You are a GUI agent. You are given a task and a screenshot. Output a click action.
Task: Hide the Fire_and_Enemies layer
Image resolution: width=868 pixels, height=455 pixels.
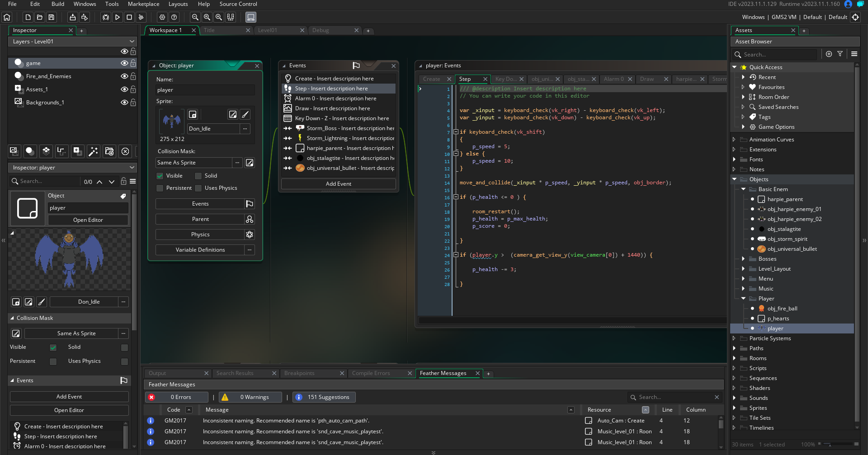[x=124, y=76]
